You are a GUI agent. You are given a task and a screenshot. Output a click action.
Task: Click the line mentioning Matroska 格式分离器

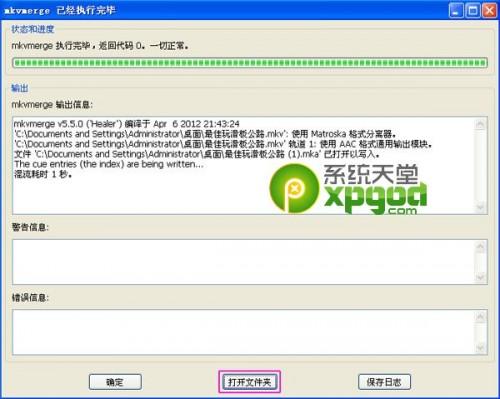(x=205, y=134)
